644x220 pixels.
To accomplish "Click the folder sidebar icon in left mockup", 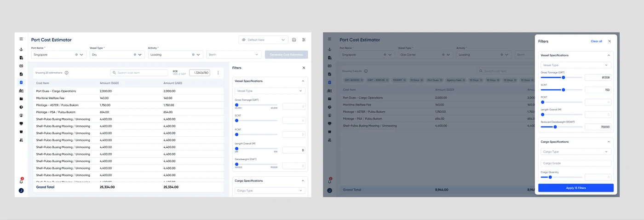I will (21, 99).
